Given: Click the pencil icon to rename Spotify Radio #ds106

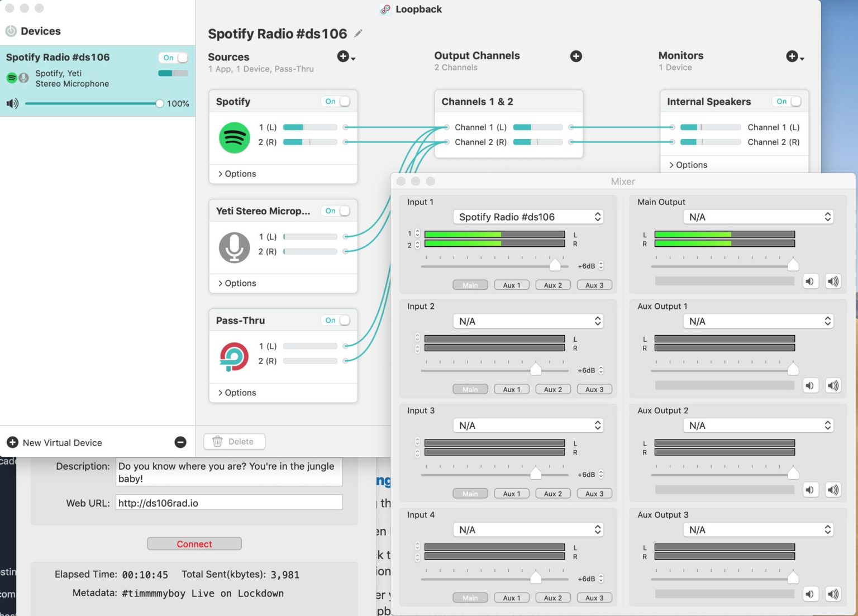Looking at the screenshot, I should point(358,34).
